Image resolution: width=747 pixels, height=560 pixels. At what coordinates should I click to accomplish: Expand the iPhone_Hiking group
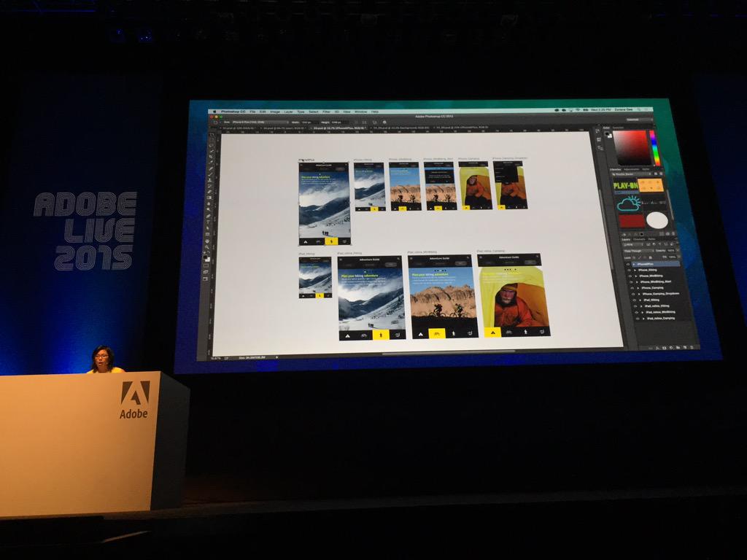pos(635,270)
